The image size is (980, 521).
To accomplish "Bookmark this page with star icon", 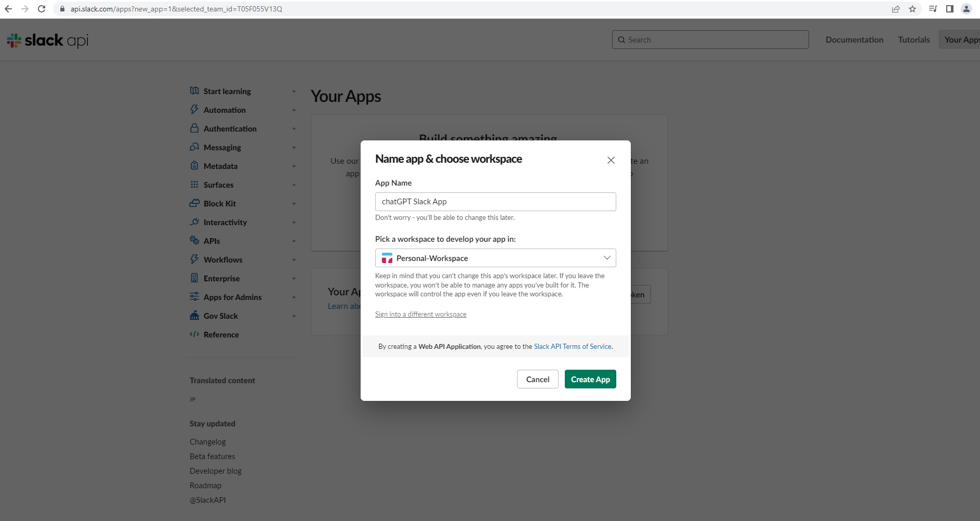I will click(x=912, y=9).
